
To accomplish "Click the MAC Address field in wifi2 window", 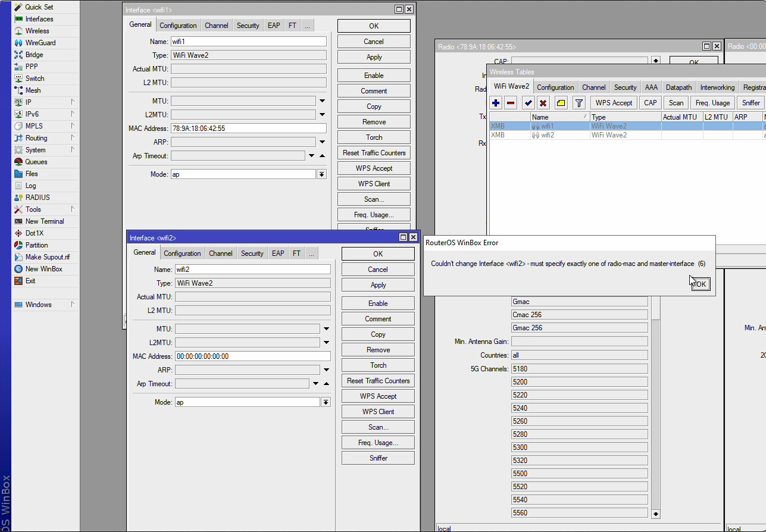I will click(252, 356).
